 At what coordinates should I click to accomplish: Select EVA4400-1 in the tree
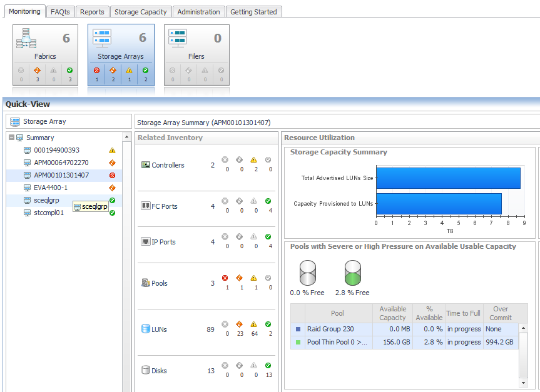pos(51,188)
